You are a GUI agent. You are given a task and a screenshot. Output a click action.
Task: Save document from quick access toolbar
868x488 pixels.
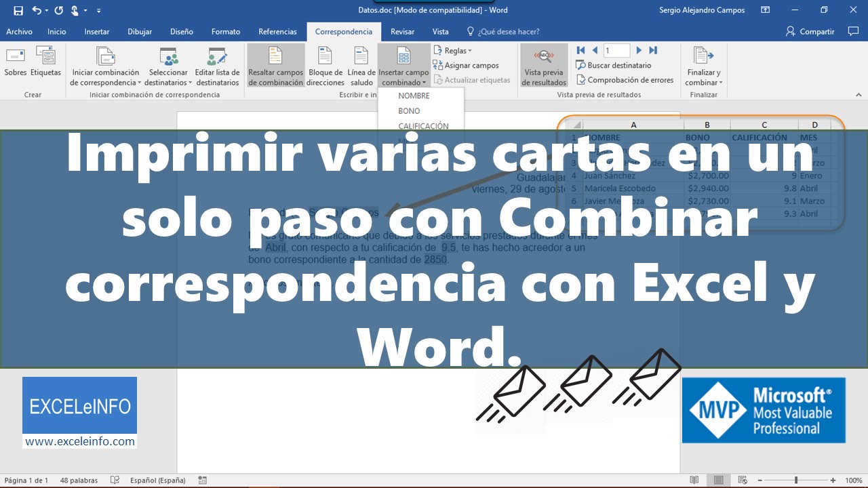coord(18,10)
